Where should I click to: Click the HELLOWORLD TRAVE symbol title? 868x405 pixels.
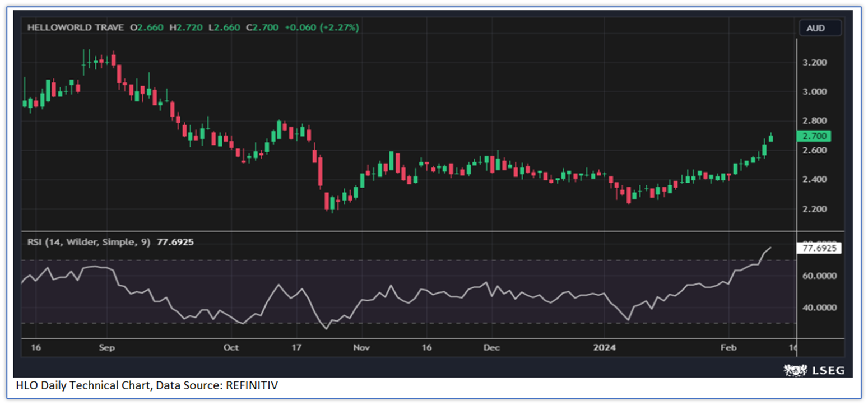coord(75,27)
